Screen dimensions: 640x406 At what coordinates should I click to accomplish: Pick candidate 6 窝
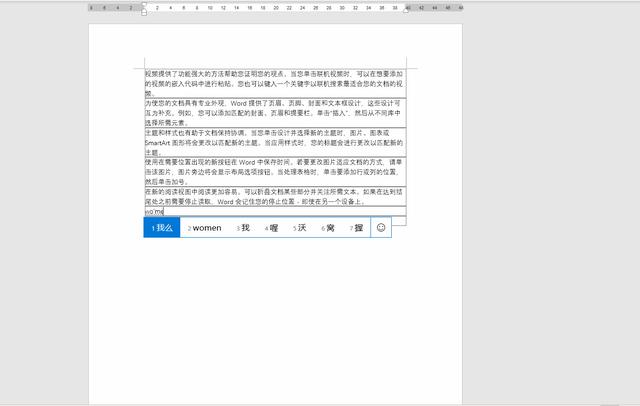coord(327,228)
